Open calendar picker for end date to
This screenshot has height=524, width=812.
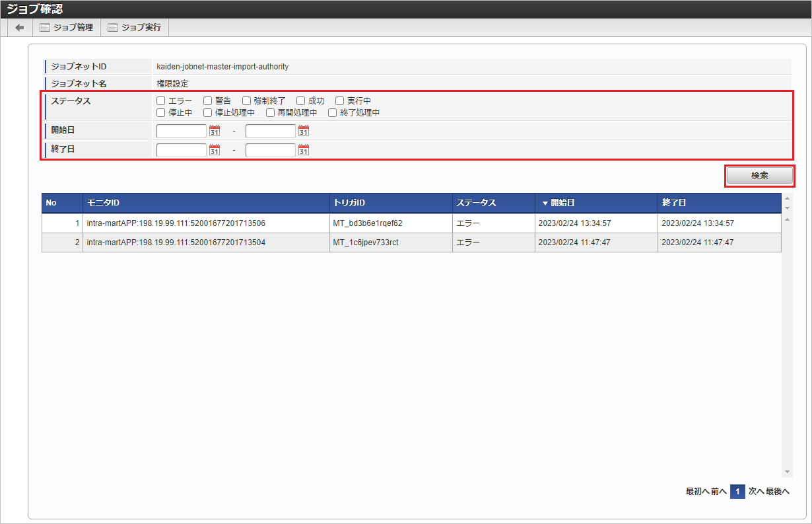coord(303,150)
